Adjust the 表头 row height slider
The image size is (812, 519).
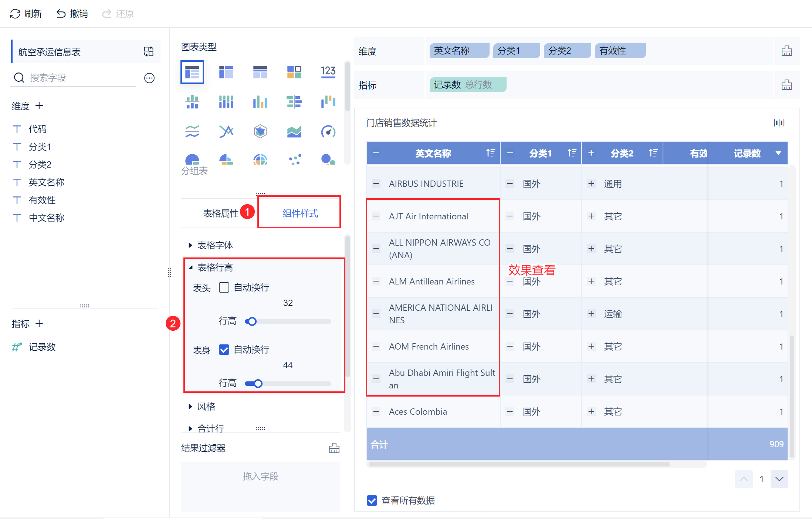(x=252, y=321)
